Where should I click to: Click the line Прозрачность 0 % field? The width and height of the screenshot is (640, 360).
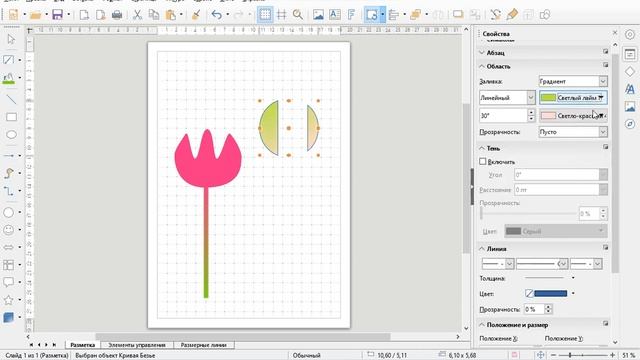tap(534, 309)
